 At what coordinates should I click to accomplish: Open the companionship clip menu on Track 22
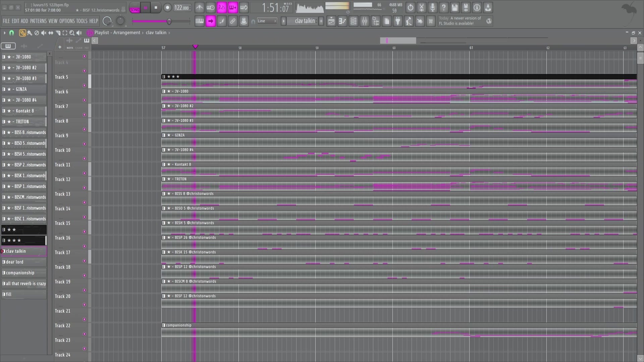164,325
